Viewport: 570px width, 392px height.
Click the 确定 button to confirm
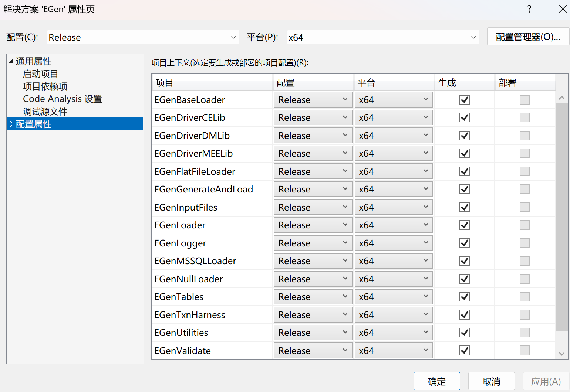436,381
